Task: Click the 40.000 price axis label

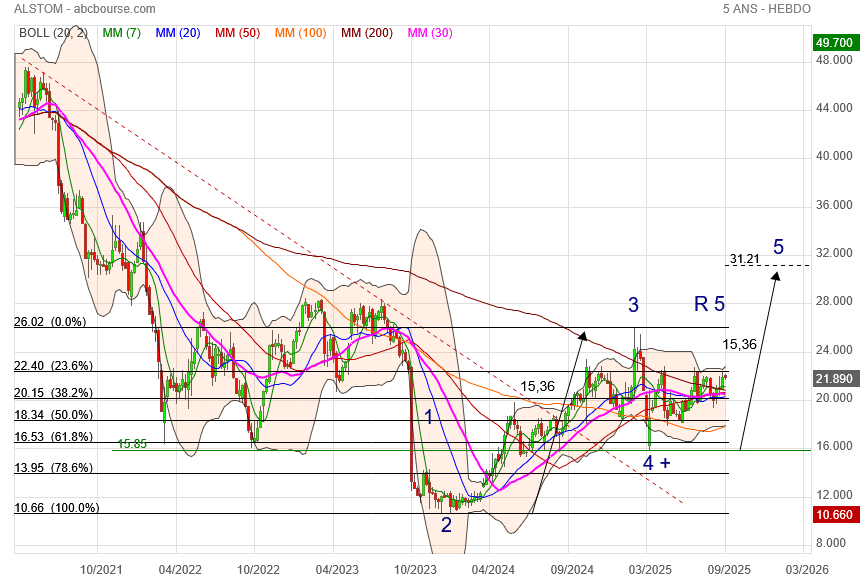Action: 834,156
